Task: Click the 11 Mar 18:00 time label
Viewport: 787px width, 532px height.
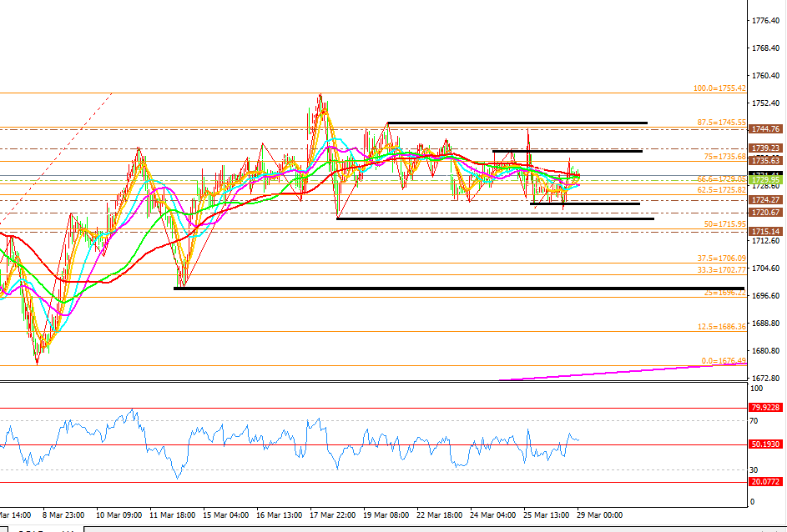Action: tap(172, 515)
